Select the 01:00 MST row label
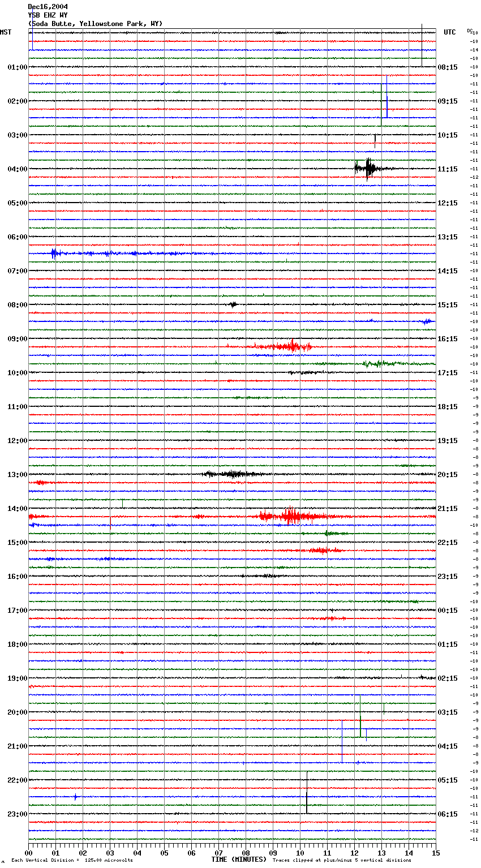The image size is (481, 868). coord(18,67)
